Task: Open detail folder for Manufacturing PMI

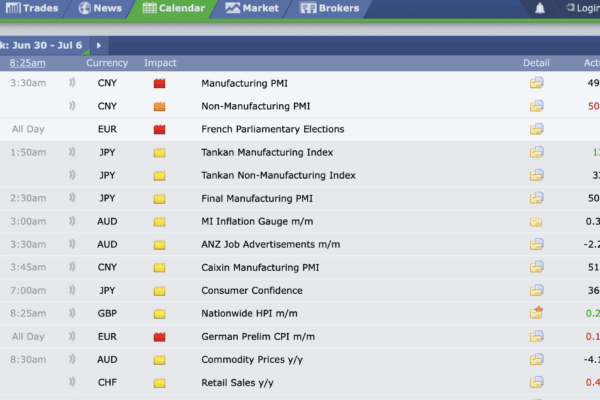Action: pos(536,83)
